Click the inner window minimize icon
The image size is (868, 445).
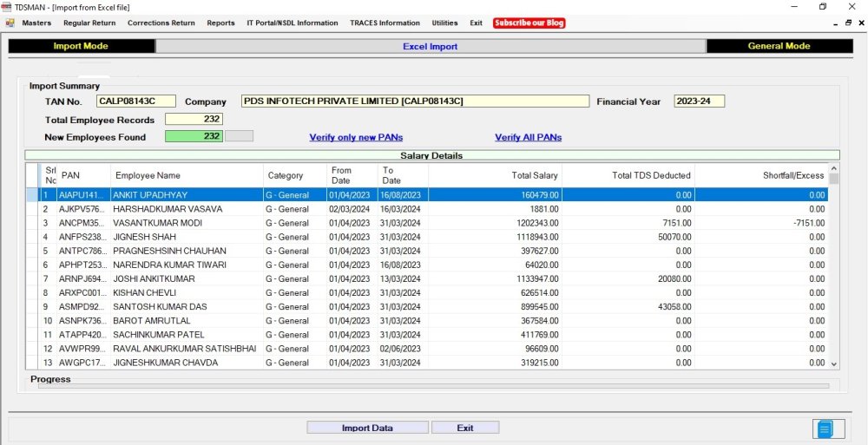[x=835, y=23]
